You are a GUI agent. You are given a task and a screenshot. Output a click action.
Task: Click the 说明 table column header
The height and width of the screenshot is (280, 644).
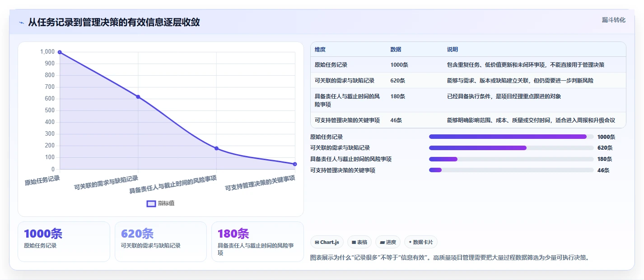(x=453, y=50)
